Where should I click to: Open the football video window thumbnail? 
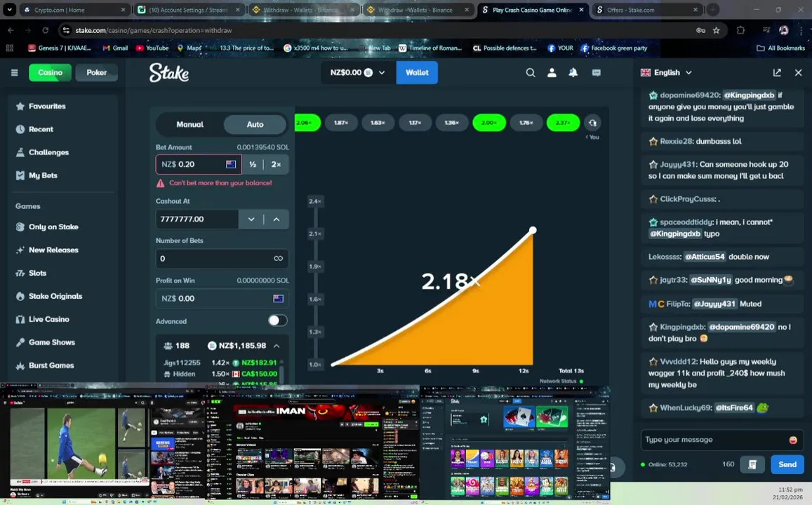104,443
